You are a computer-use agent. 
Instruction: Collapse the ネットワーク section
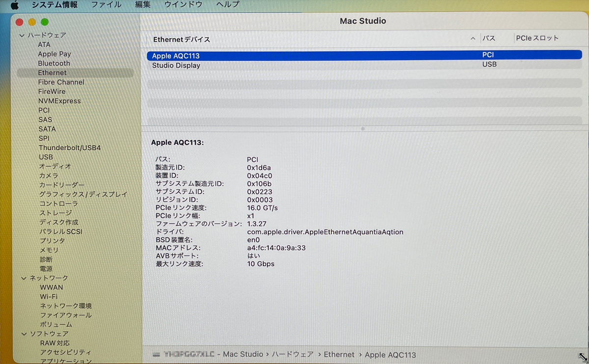tap(24, 278)
